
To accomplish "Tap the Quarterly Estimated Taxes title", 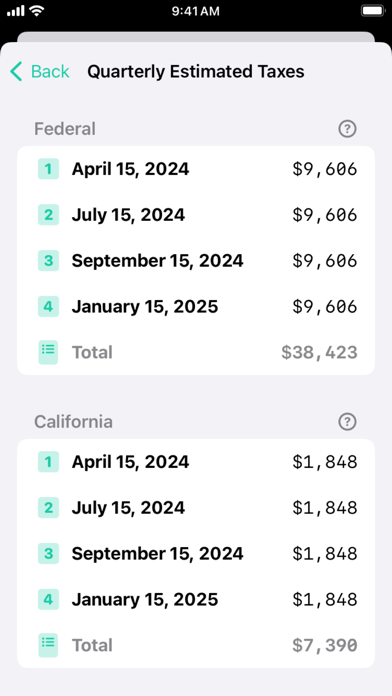I will 196,71.
